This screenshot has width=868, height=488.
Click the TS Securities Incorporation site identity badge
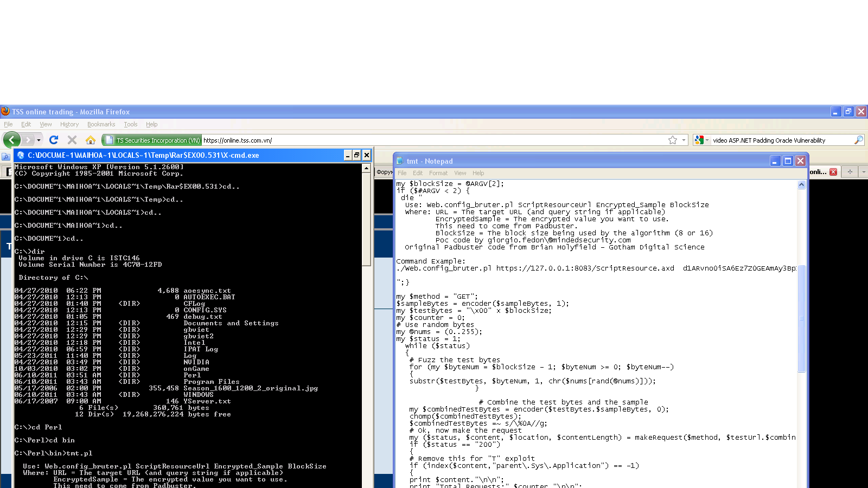(x=153, y=140)
